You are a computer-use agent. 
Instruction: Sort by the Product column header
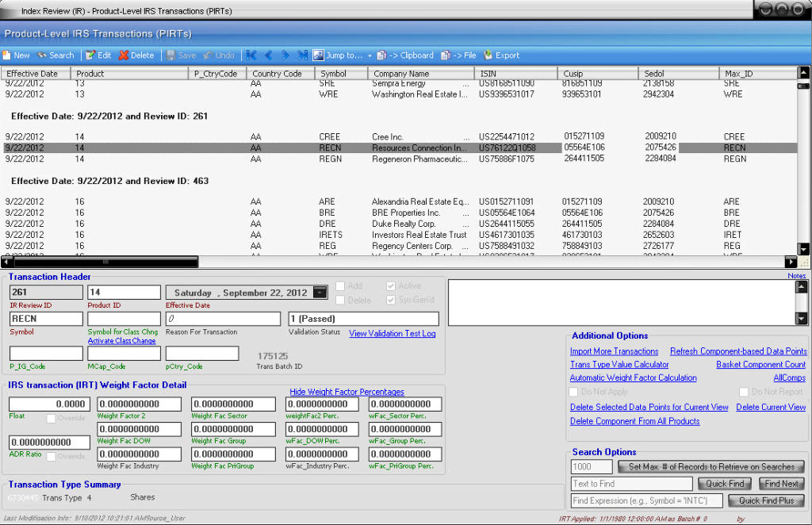click(129, 74)
